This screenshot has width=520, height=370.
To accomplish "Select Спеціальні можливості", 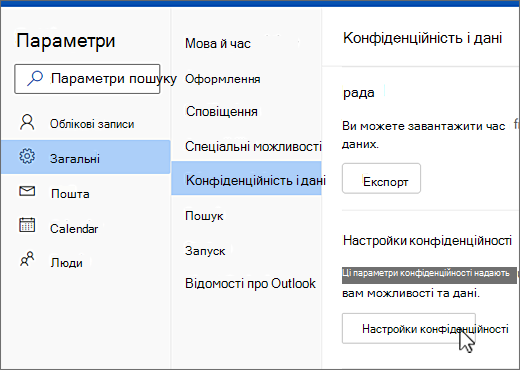I will 253,146.
